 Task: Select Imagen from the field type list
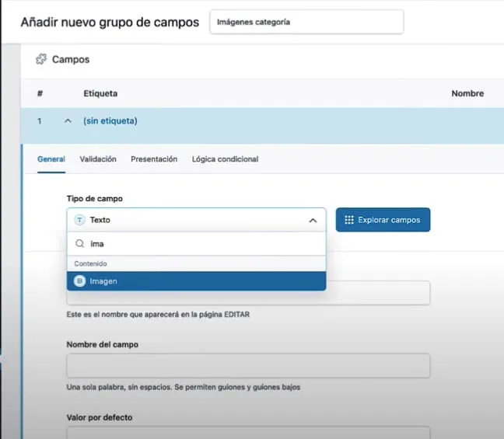point(197,281)
